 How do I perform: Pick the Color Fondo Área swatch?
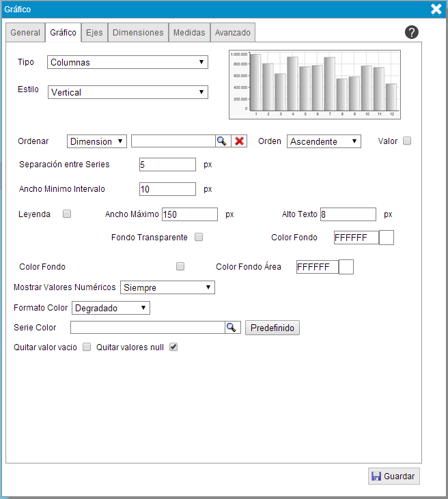coord(346,267)
